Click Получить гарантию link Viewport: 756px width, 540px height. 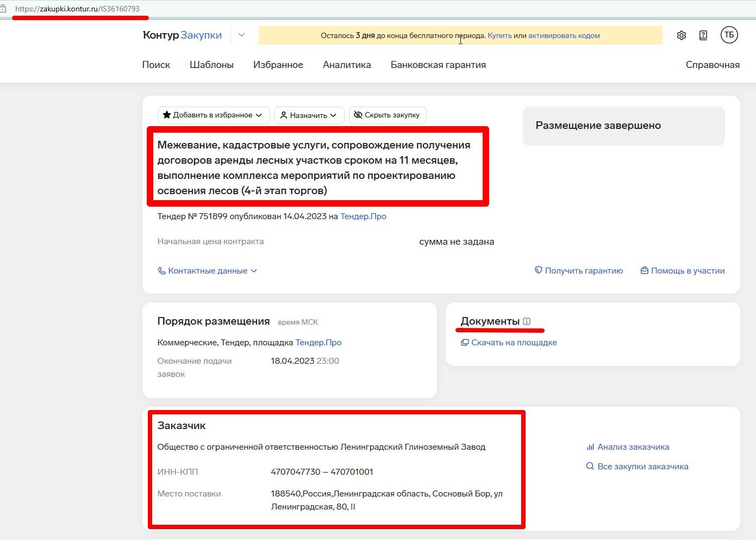[579, 271]
